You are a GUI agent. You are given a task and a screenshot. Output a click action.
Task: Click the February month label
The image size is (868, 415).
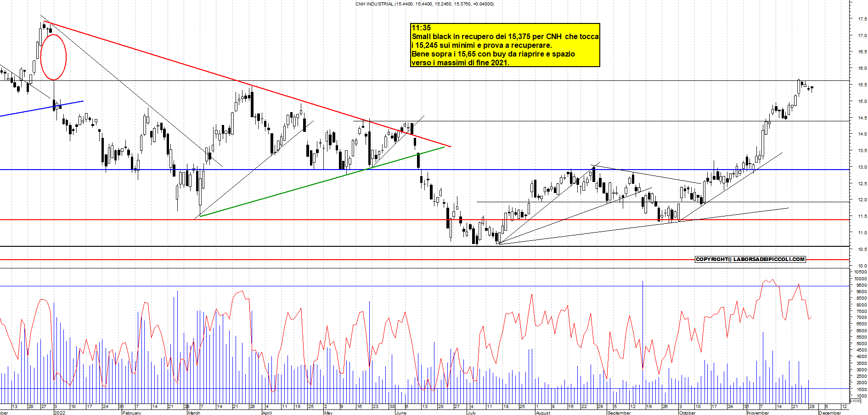pos(132,413)
